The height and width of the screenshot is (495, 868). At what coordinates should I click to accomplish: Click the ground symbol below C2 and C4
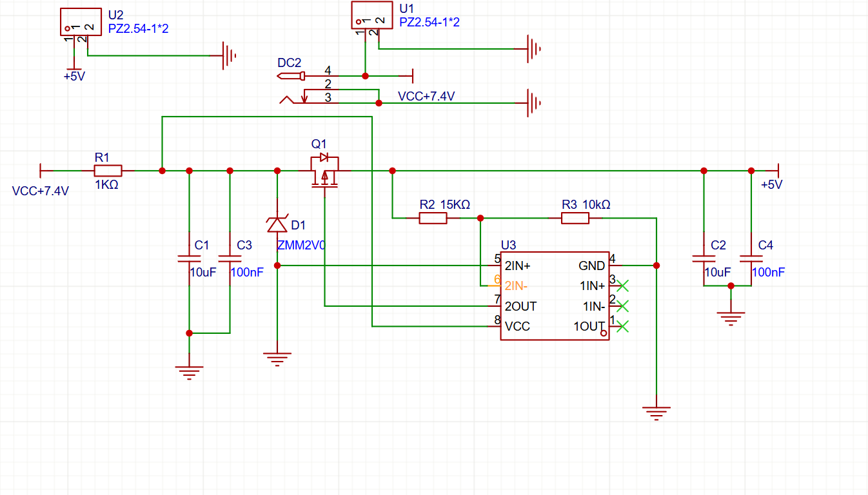[731, 318]
